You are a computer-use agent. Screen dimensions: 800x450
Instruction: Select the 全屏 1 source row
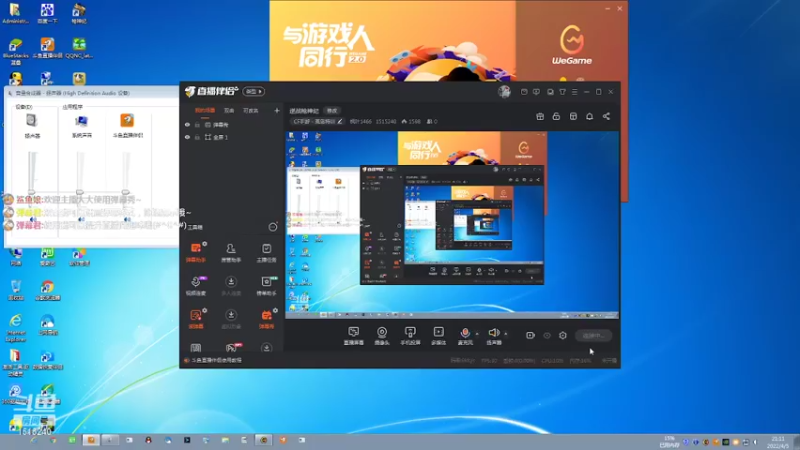(232, 137)
